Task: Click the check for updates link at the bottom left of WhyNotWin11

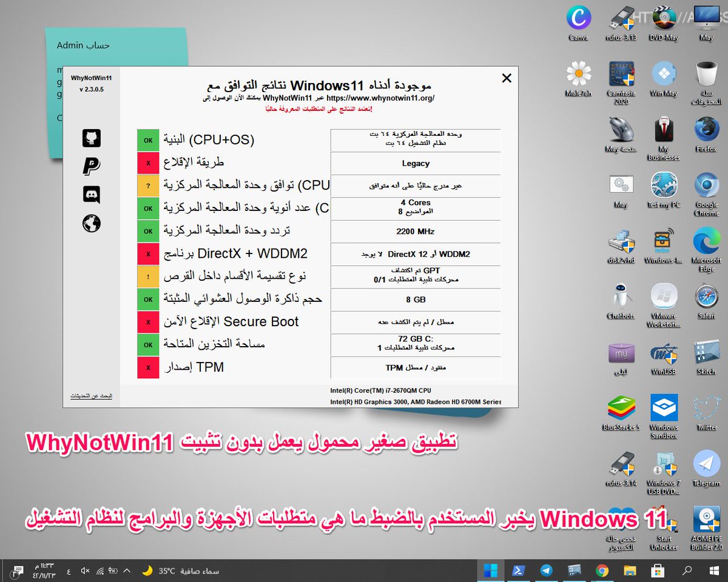Action: 91,396
